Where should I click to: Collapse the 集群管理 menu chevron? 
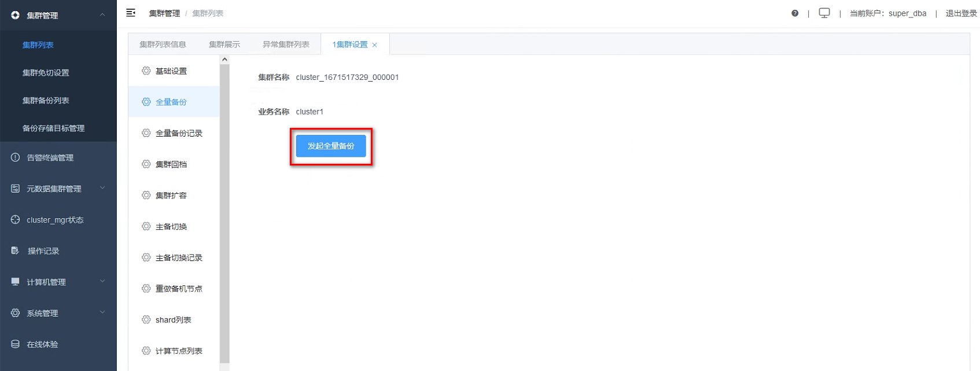[102, 15]
